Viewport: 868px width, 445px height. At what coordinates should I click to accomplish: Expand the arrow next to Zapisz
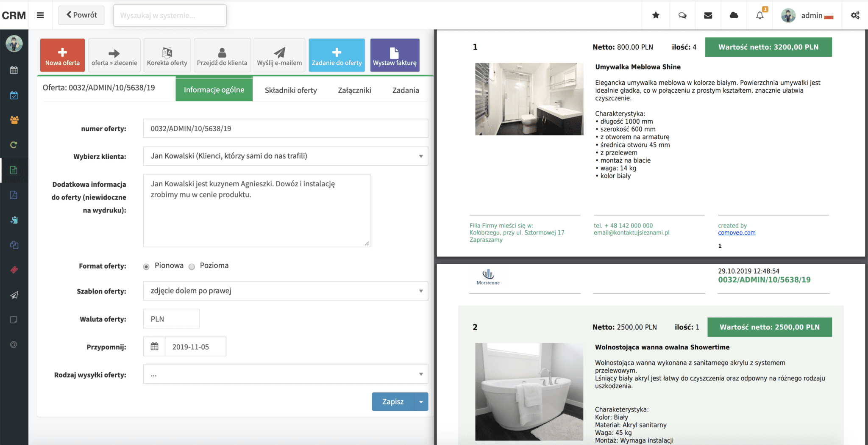421,401
